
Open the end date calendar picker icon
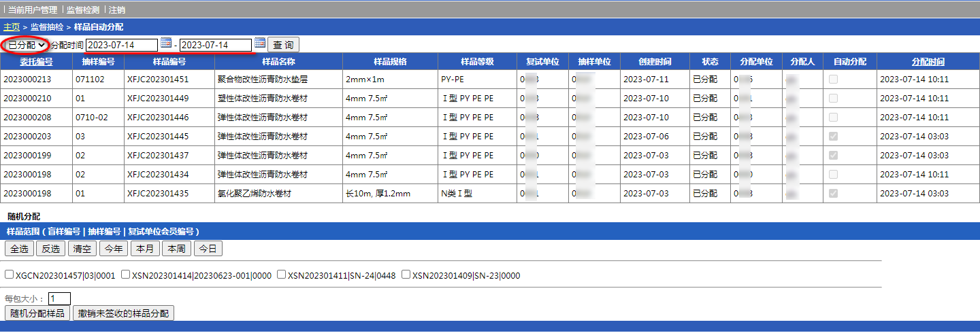point(260,43)
